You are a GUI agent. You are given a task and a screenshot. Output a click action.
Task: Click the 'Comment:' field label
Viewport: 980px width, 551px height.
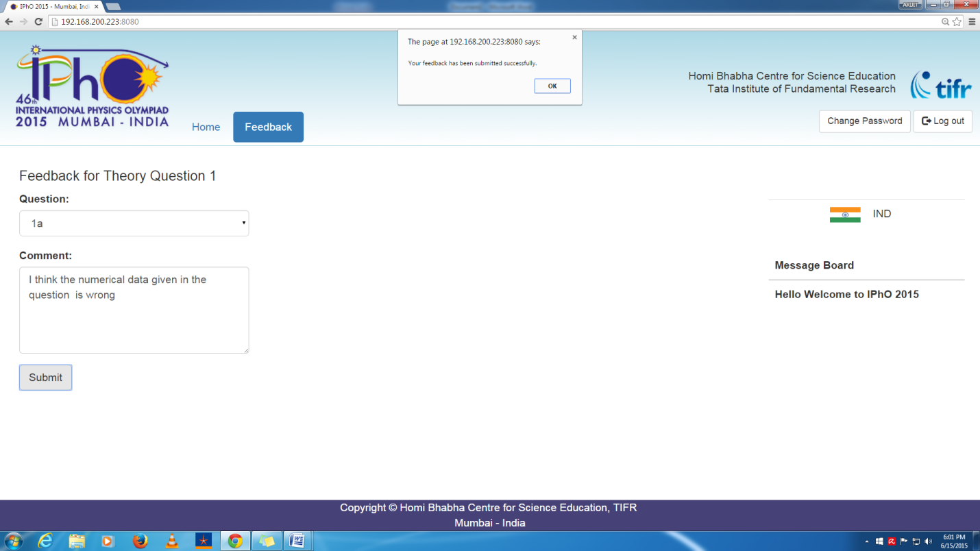coord(45,256)
